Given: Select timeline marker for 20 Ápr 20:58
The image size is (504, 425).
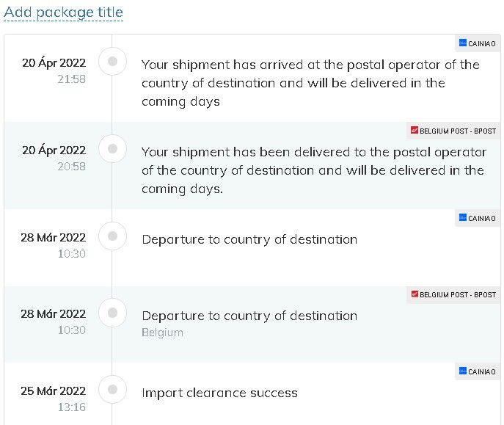Looking at the screenshot, I should click(112, 148).
